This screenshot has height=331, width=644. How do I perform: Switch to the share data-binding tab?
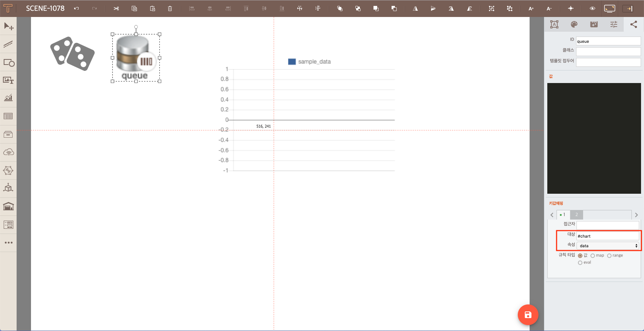[x=634, y=24]
